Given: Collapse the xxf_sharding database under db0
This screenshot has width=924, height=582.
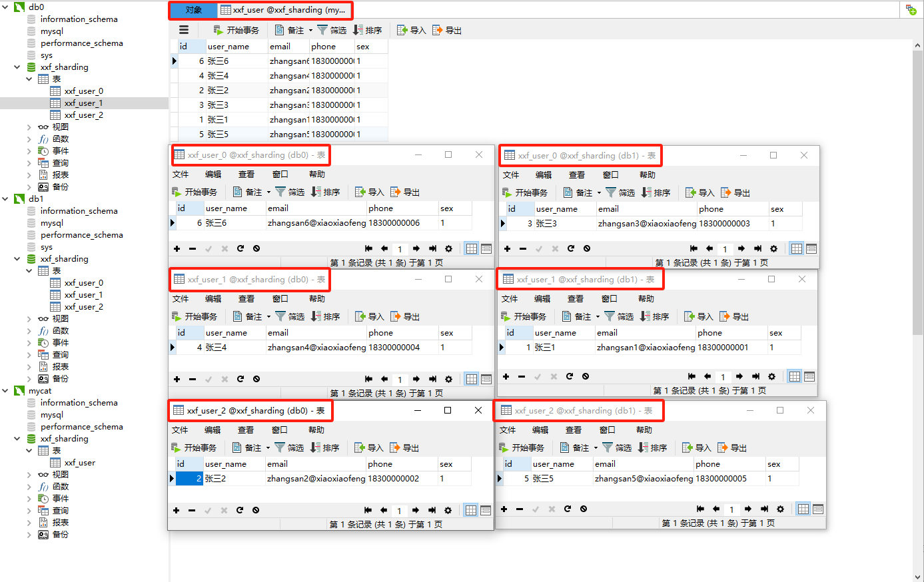Looking at the screenshot, I should [x=17, y=67].
